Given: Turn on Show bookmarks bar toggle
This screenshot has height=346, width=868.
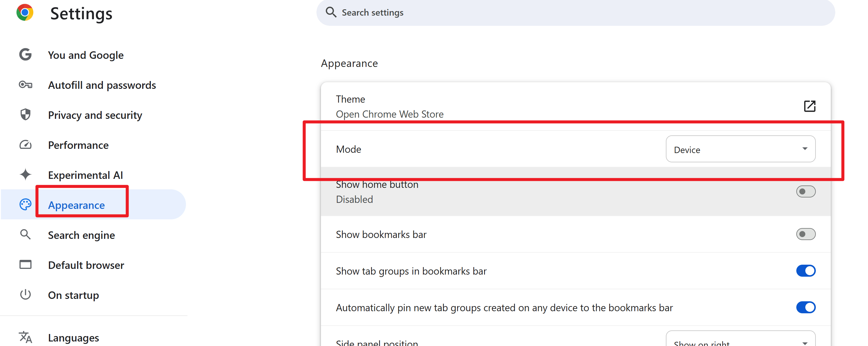Looking at the screenshot, I should [805, 234].
